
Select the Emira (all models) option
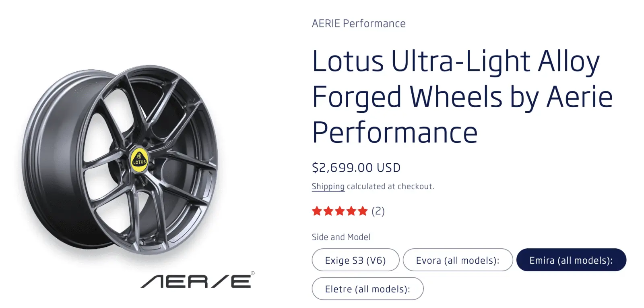pos(571,260)
